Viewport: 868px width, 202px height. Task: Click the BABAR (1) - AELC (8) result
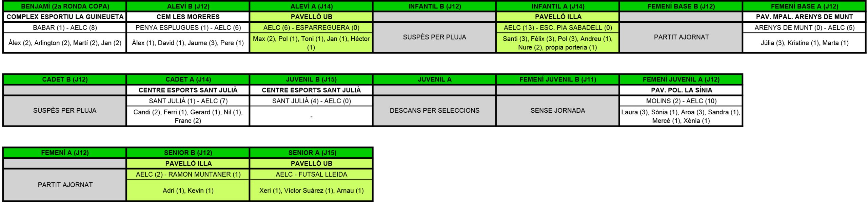pyautogui.click(x=65, y=28)
